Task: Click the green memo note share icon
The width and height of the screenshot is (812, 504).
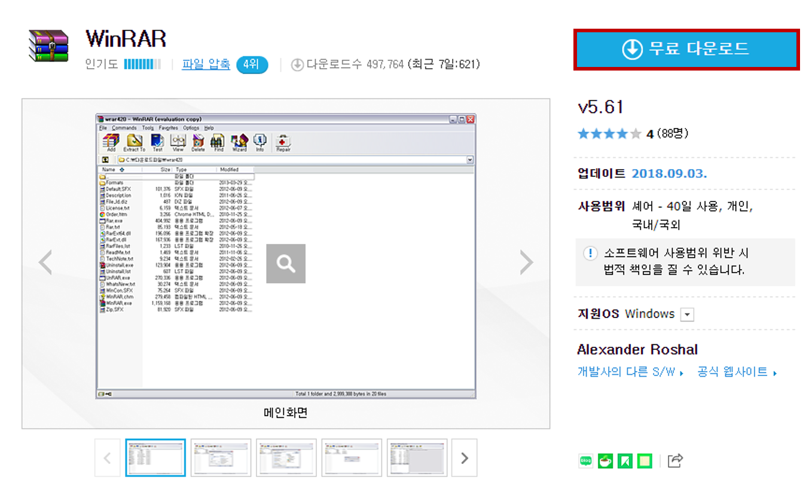Action: [x=645, y=460]
